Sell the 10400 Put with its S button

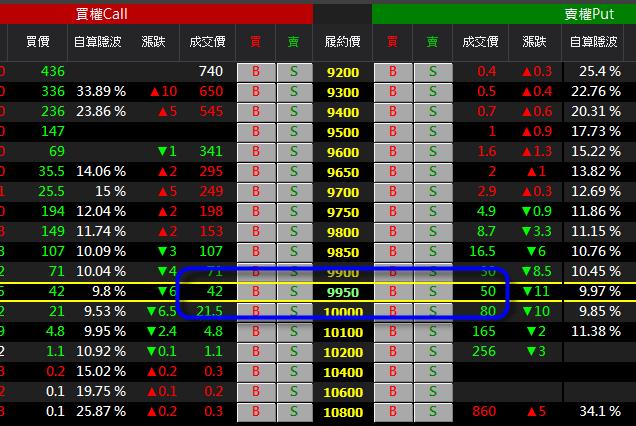tap(433, 372)
